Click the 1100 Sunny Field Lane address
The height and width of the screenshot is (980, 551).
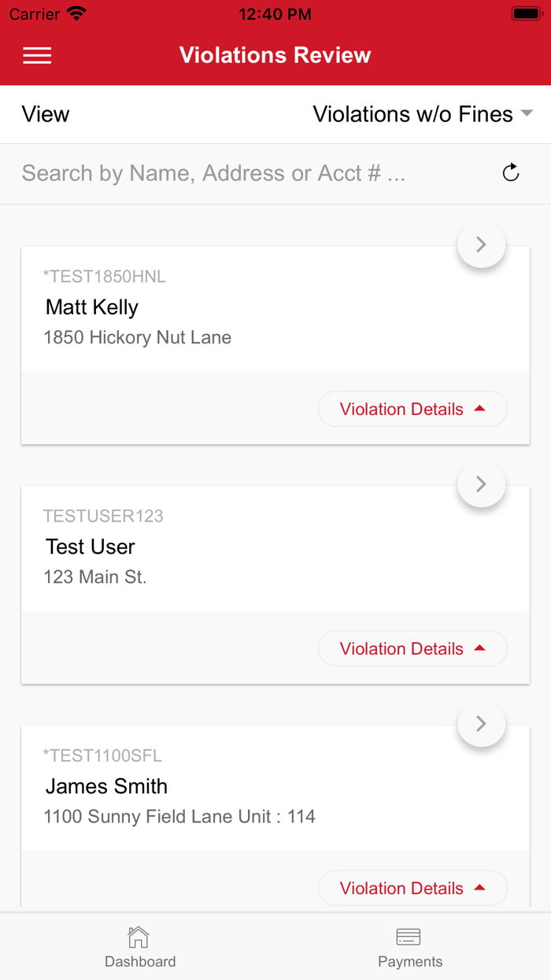coord(179,817)
